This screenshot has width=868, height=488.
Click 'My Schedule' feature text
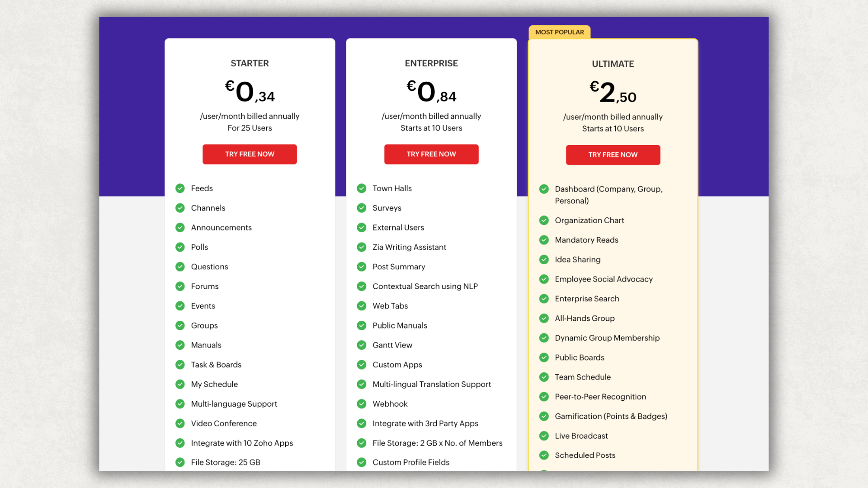(x=214, y=385)
